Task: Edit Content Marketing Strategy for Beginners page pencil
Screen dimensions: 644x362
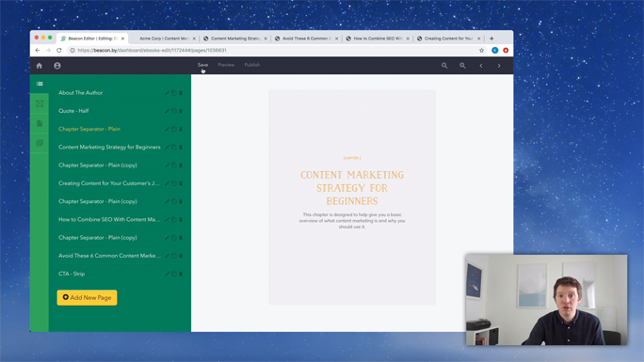Action: (168, 148)
